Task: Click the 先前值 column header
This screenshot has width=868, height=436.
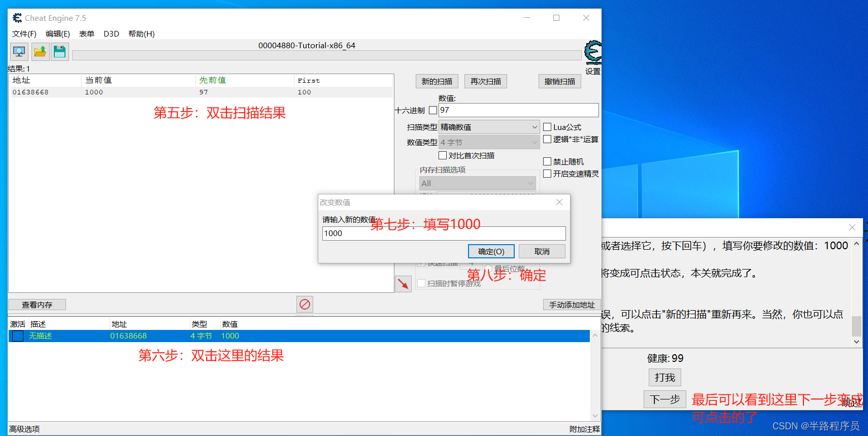Action: pyautogui.click(x=245, y=80)
